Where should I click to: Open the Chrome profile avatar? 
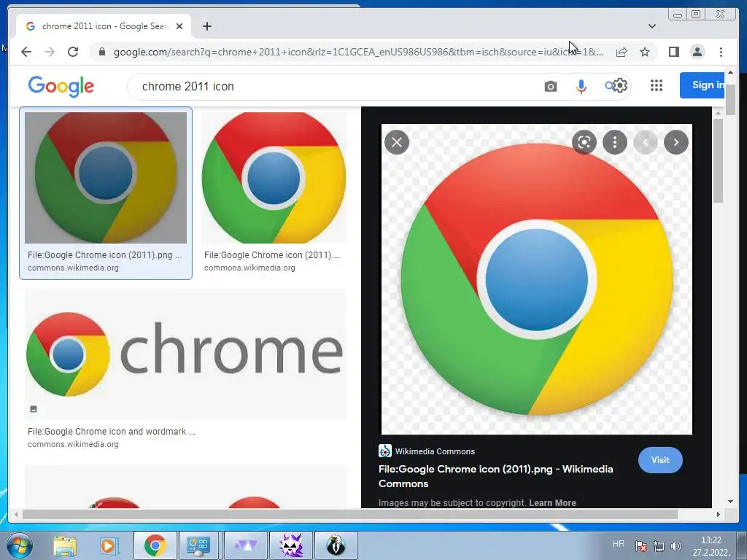(697, 52)
